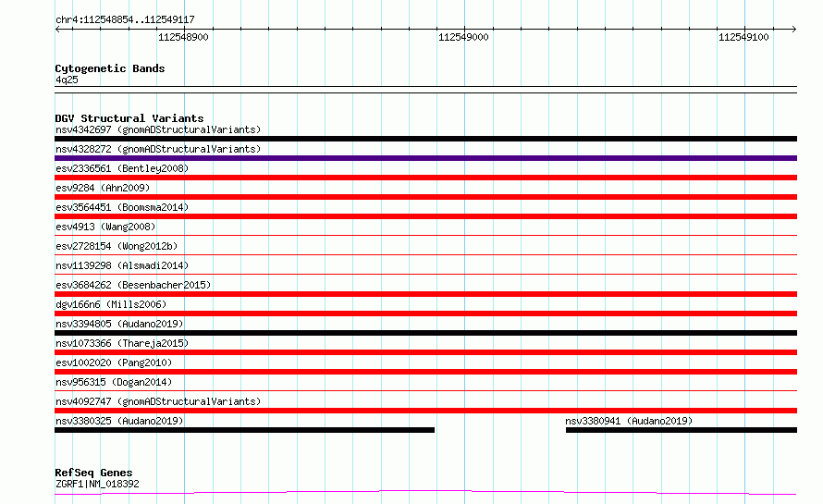Select the DGV Structural Variants track title
823x504 pixels.
coord(129,118)
